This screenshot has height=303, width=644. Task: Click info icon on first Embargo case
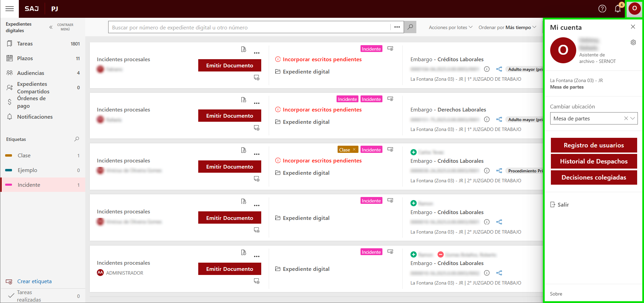pyautogui.click(x=487, y=69)
